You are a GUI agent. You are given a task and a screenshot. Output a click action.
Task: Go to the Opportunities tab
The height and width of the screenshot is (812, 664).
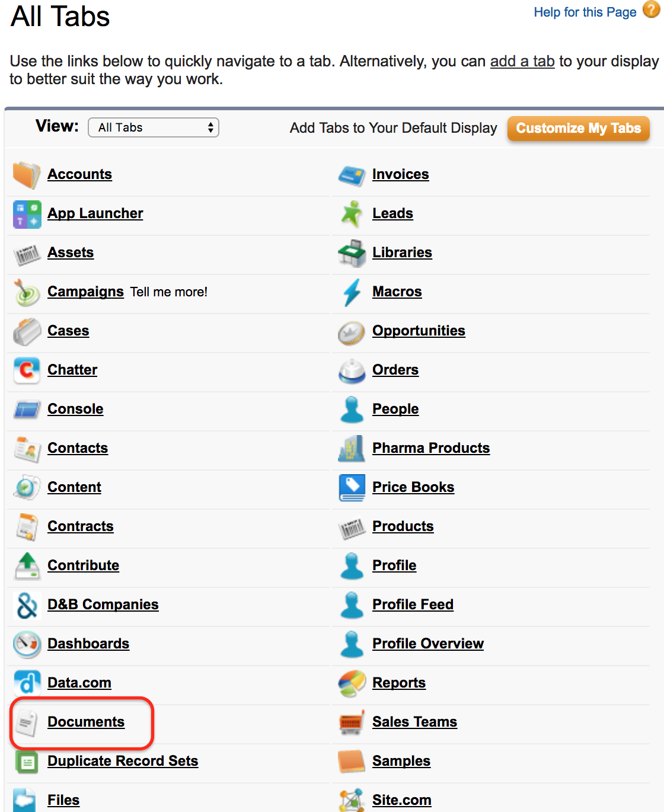click(419, 331)
